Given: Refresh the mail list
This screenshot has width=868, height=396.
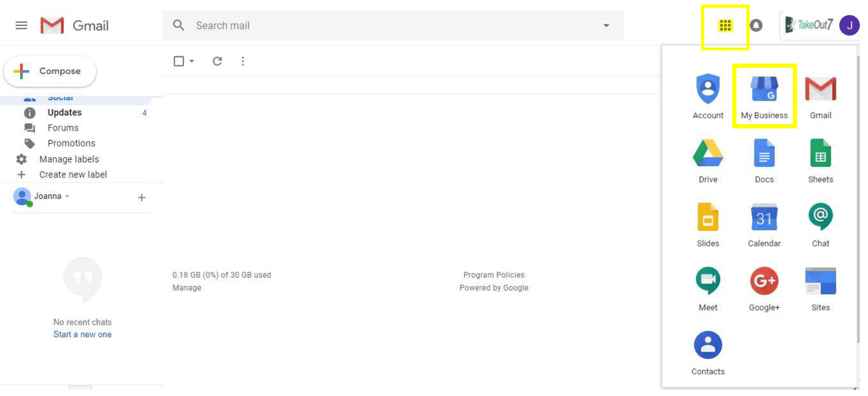Looking at the screenshot, I should (x=217, y=61).
